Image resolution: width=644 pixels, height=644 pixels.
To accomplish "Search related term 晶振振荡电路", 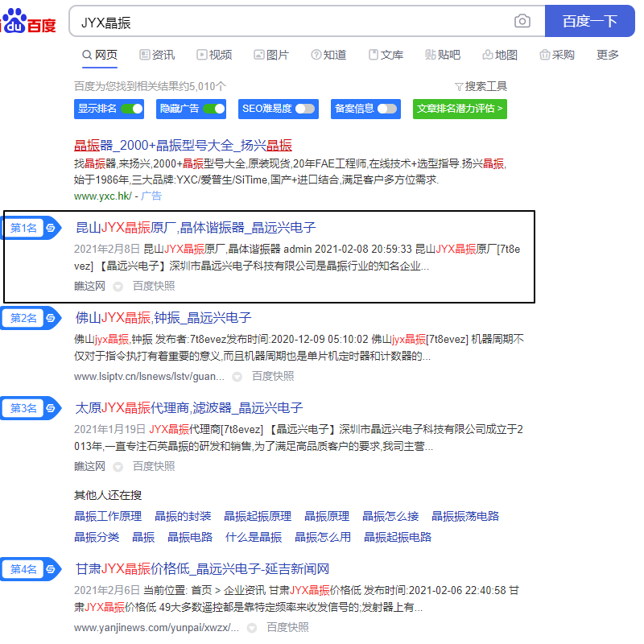I will (465, 516).
